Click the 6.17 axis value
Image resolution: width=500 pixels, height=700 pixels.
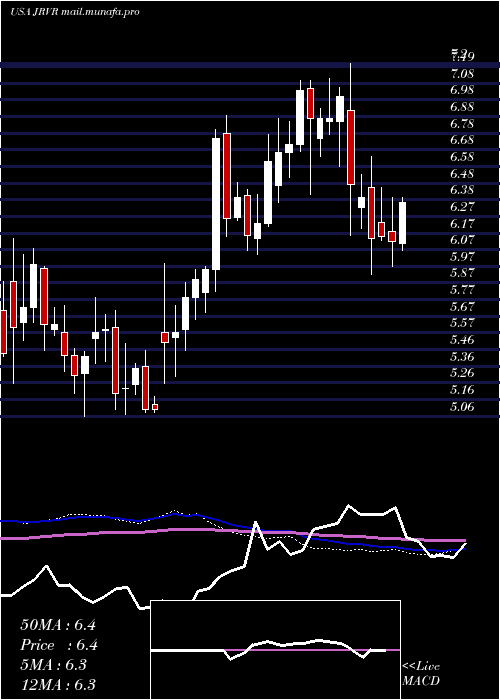click(x=462, y=223)
